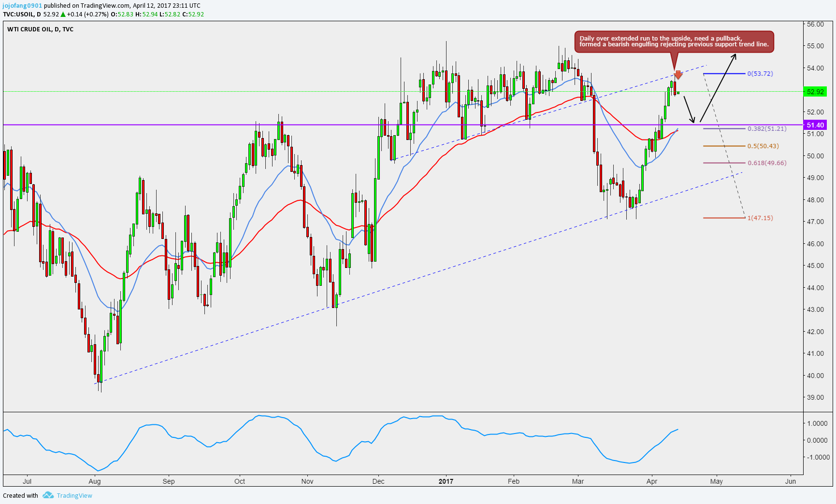Click the O:52.83 open price value
Image resolution: width=836 pixels, height=504 pixels.
click(122, 14)
